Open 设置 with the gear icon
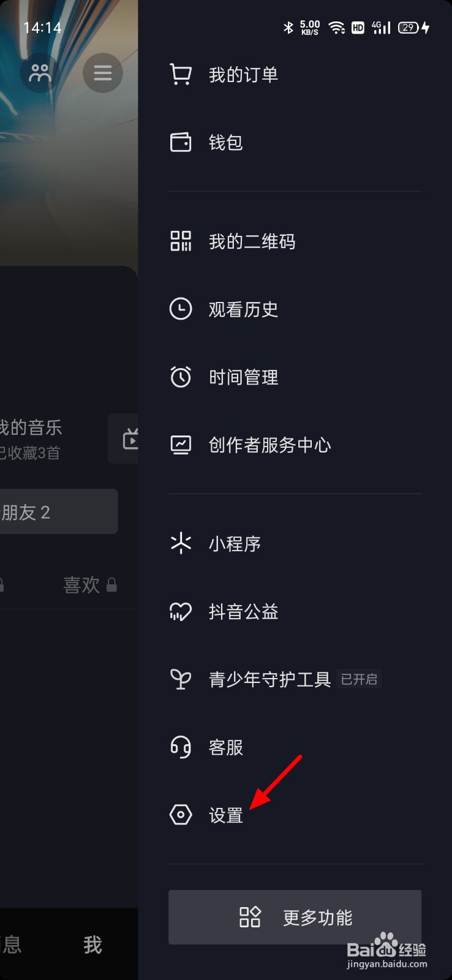This screenshot has height=980, width=452. 180,815
